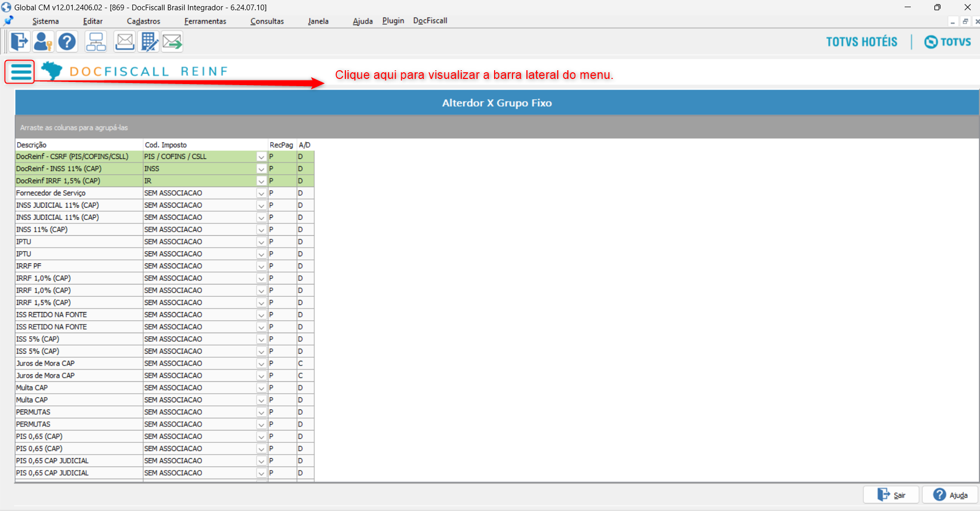Image resolution: width=980 pixels, height=511 pixels.
Task: Open the hamburger sidebar menu
Action: pyautogui.click(x=20, y=72)
